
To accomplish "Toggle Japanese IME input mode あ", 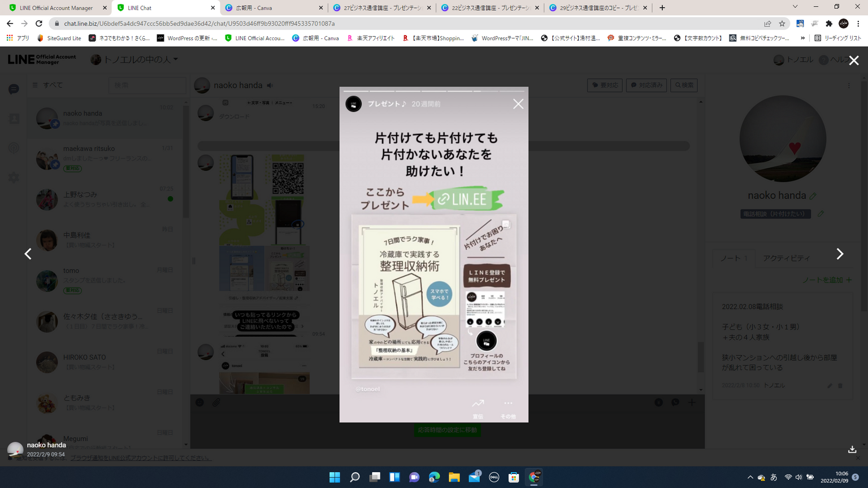I will [x=774, y=477].
